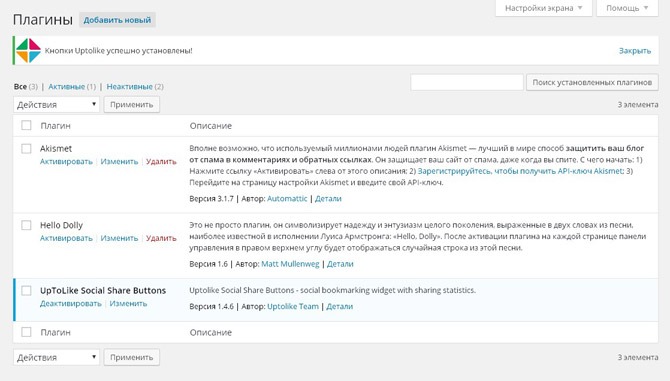Viewport: 670px width, 381px height.
Task: Click Поиск установленных плагинов button
Action: point(592,82)
